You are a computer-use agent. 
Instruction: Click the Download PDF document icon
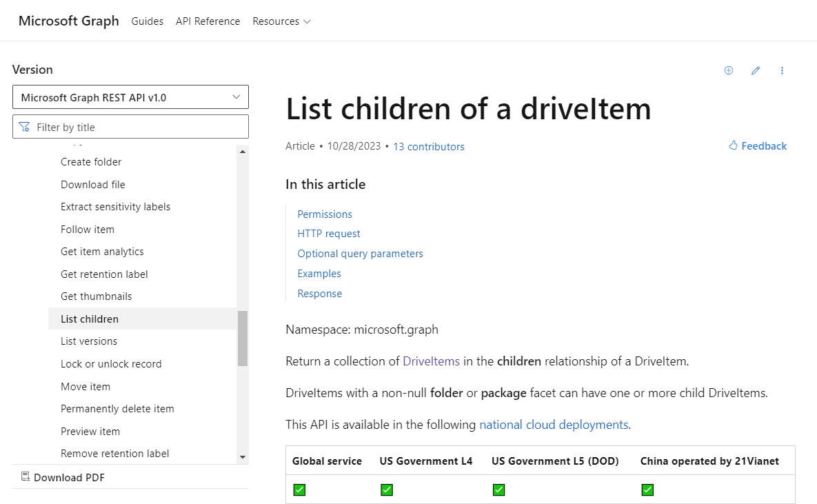[25, 476]
